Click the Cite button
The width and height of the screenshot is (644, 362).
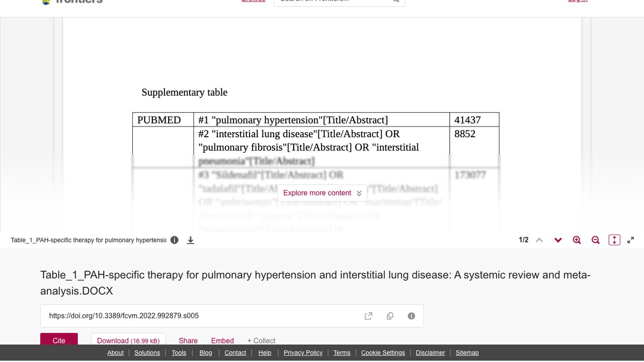pyautogui.click(x=59, y=340)
